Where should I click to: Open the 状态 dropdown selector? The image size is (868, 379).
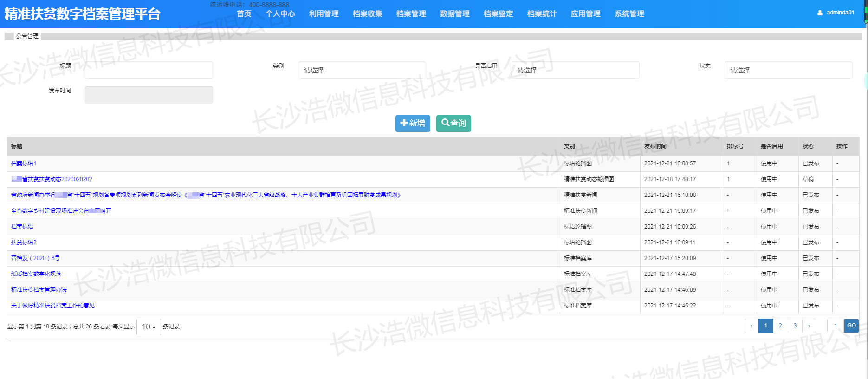coord(789,70)
